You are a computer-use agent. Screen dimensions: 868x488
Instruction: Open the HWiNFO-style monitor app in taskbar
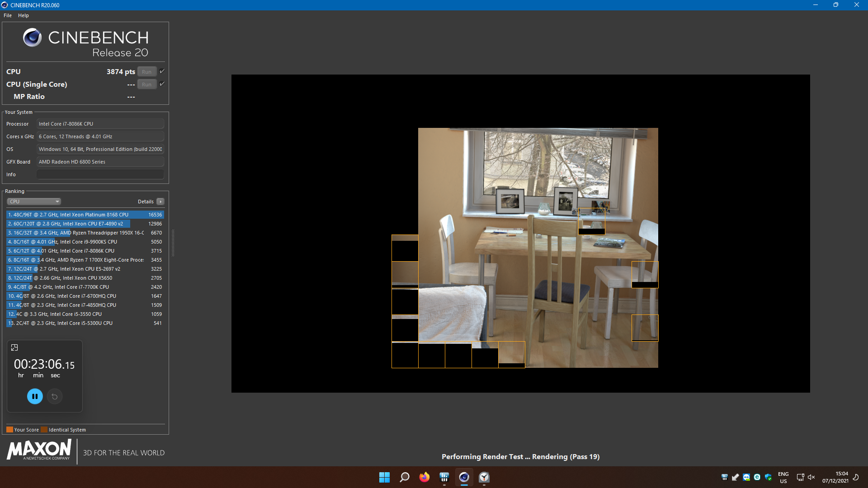pyautogui.click(x=444, y=477)
